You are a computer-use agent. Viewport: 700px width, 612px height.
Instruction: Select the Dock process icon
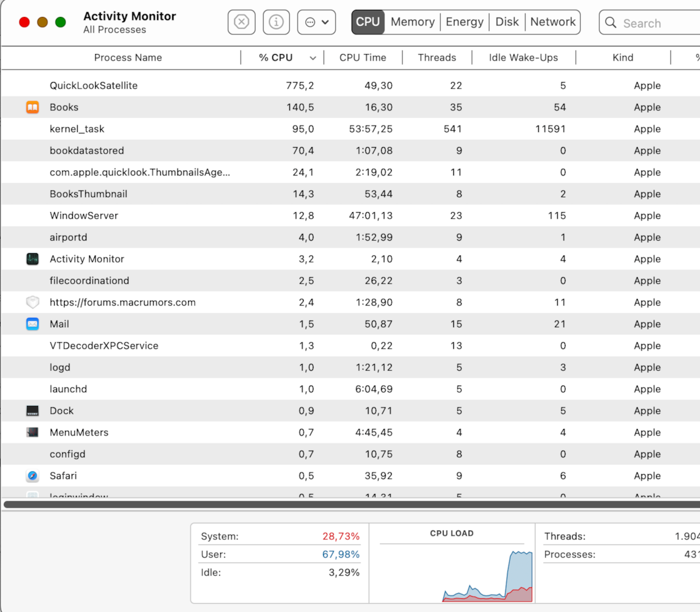pyautogui.click(x=33, y=411)
